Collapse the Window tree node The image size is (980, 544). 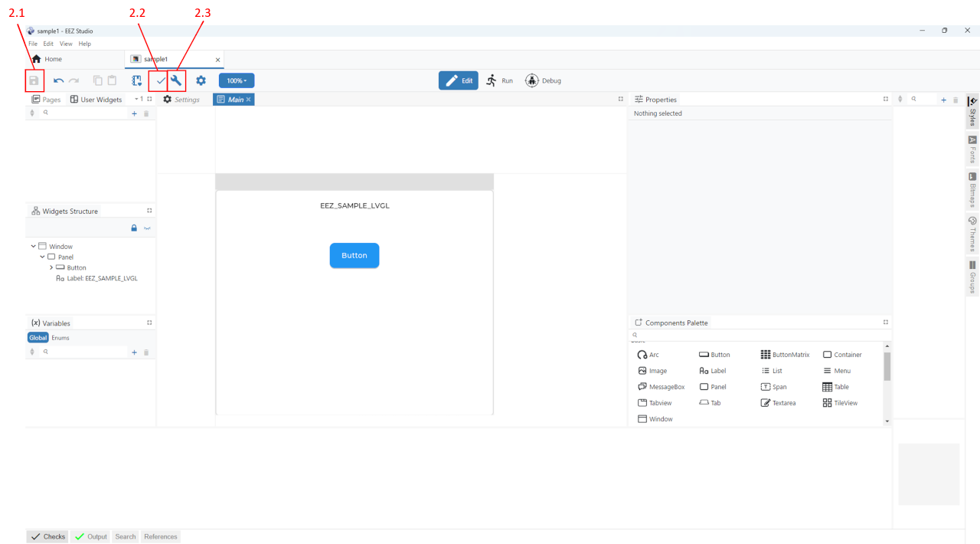(x=34, y=247)
